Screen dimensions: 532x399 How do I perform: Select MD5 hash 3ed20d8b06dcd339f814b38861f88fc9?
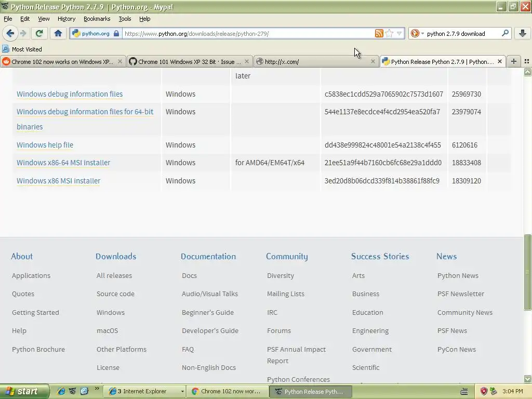point(382,181)
